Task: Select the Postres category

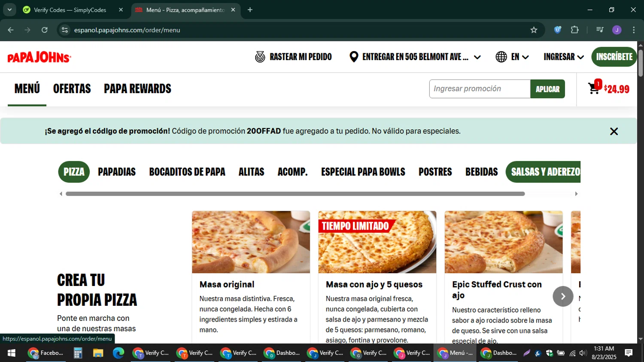Action: coord(435,172)
